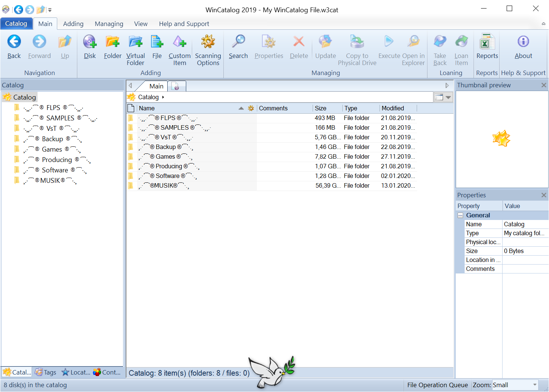The width and height of the screenshot is (549, 392).
Task: Sort by the Modified column header
Action: click(x=398, y=108)
